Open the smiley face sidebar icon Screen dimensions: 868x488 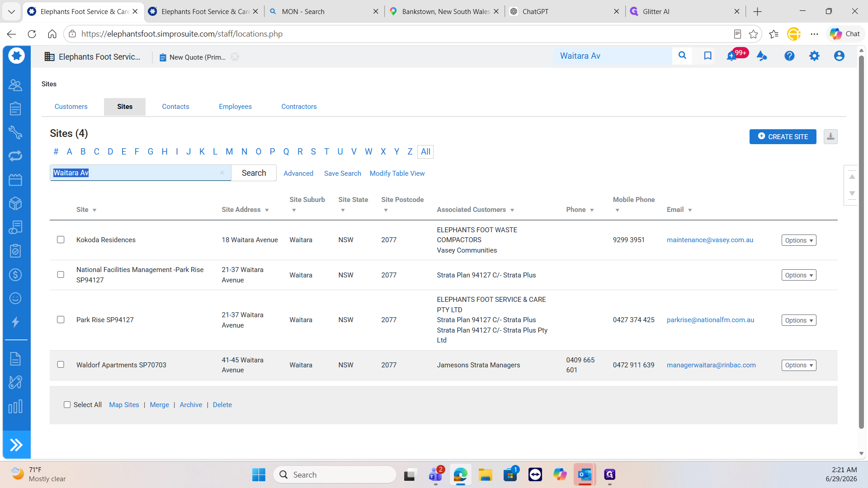coord(15,298)
